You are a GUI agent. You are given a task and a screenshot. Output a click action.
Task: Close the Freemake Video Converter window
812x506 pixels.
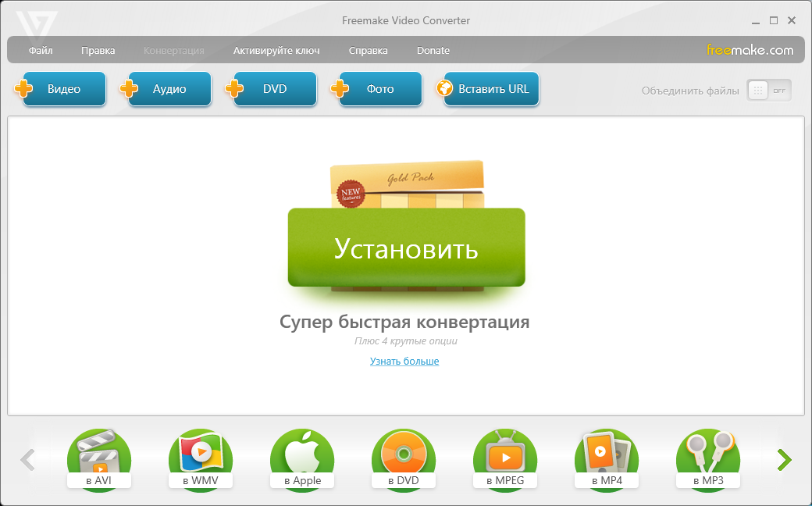click(792, 20)
